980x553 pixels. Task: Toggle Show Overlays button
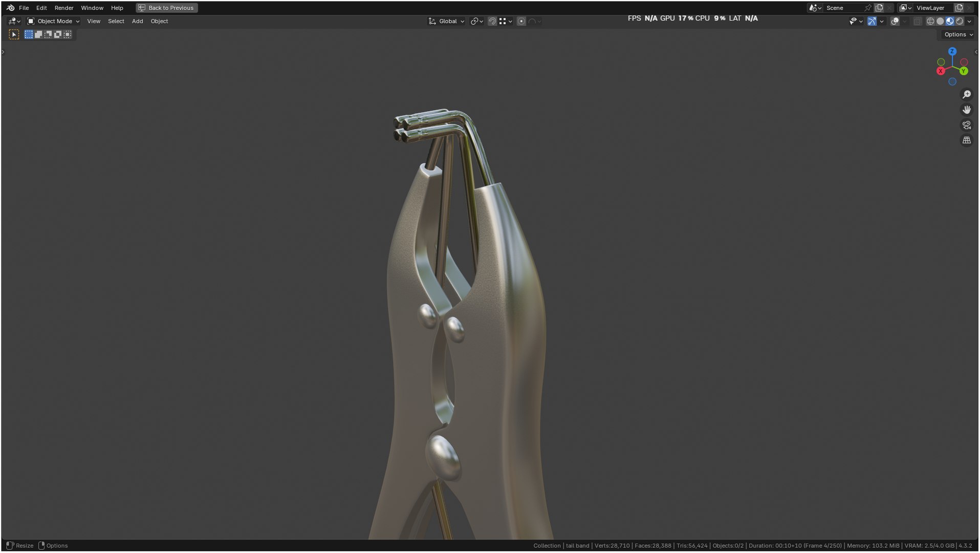pos(895,21)
